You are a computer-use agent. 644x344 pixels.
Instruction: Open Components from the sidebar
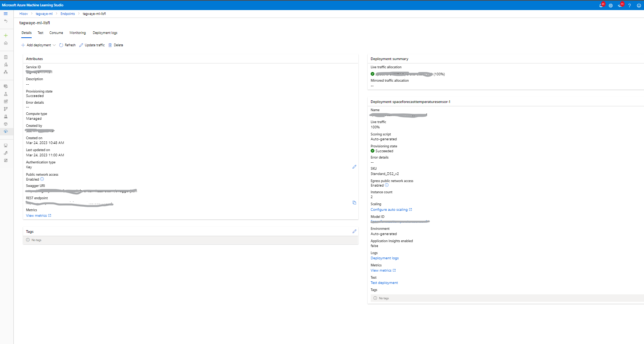6,101
